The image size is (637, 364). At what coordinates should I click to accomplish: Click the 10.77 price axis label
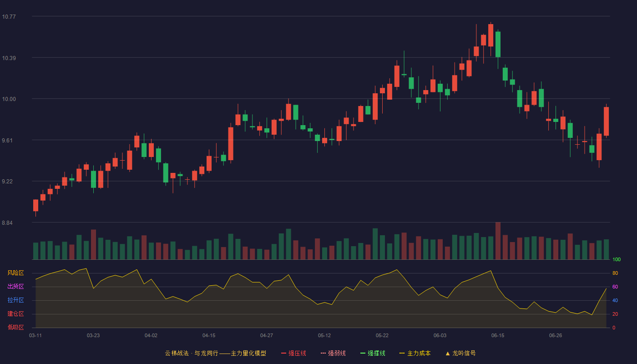(x=9, y=17)
